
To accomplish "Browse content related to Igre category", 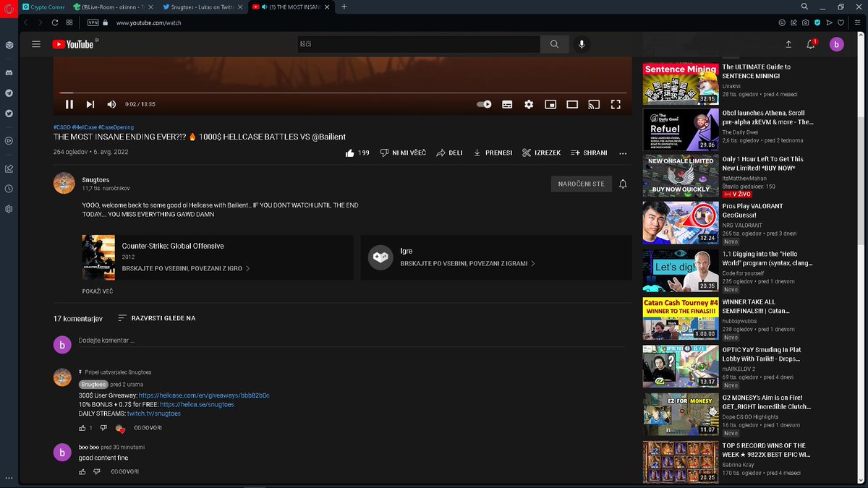I will pyautogui.click(x=468, y=264).
